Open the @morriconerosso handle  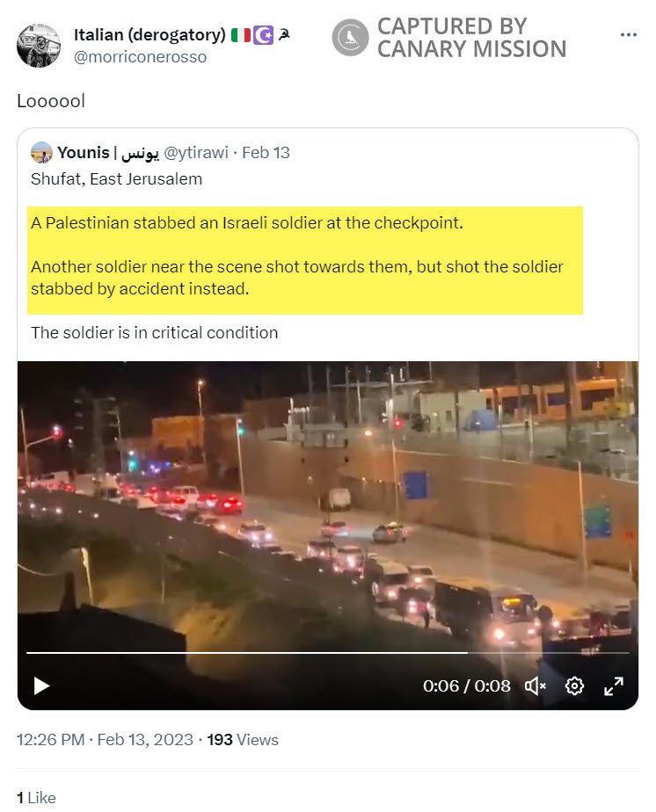click(x=140, y=57)
